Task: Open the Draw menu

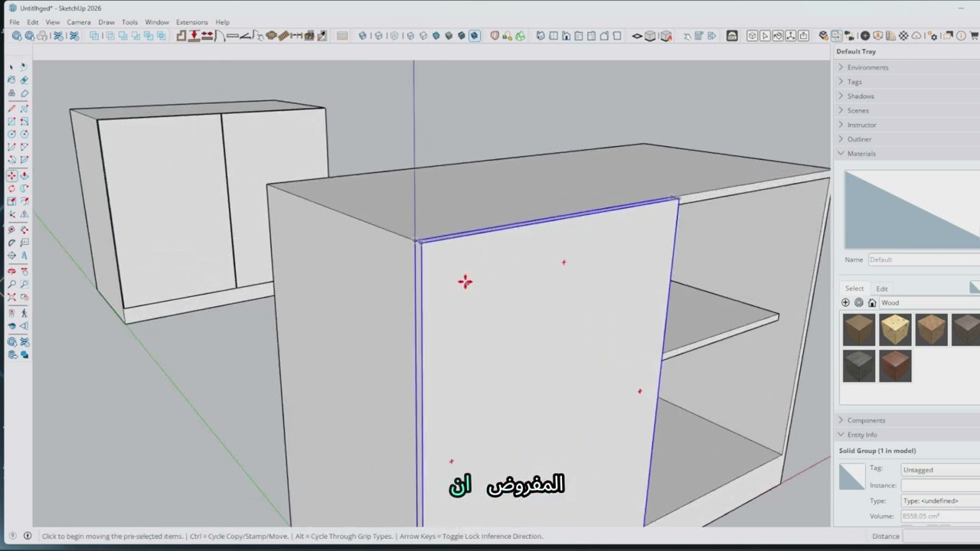Action: pos(106,22)
